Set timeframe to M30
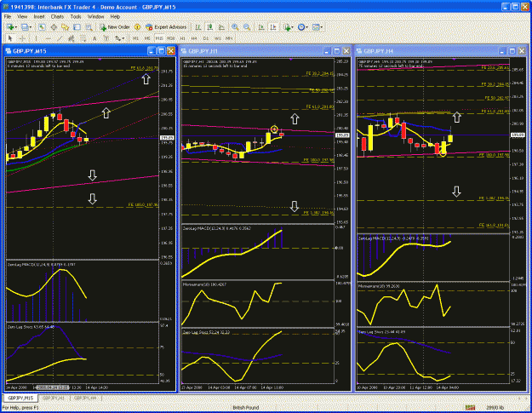532x413 pixels. 170,38
